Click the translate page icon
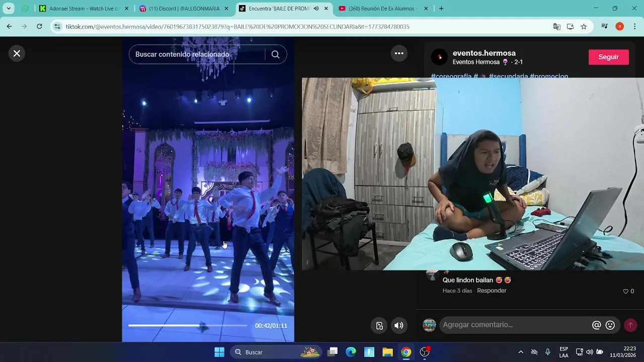 [x=557, y=27]
